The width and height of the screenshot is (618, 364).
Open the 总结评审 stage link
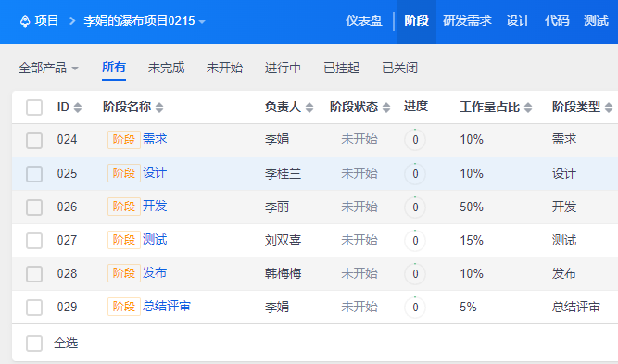[x=167, y=306]
